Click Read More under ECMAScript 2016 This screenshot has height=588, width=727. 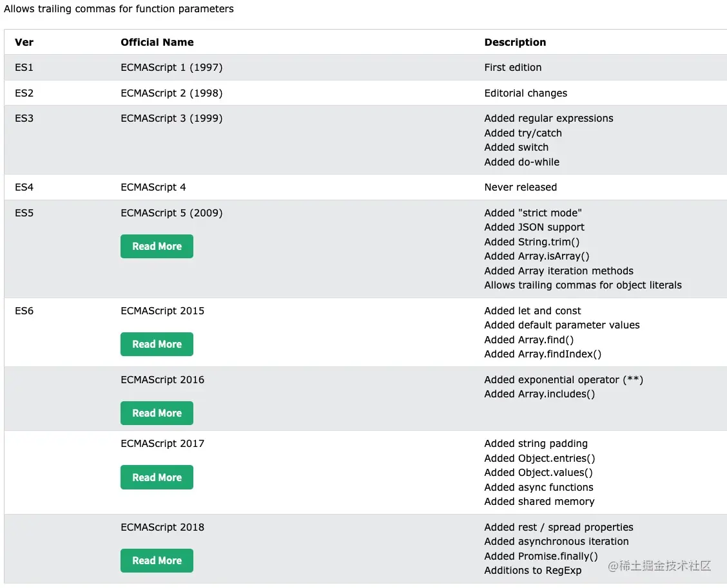tap(157, 413)
